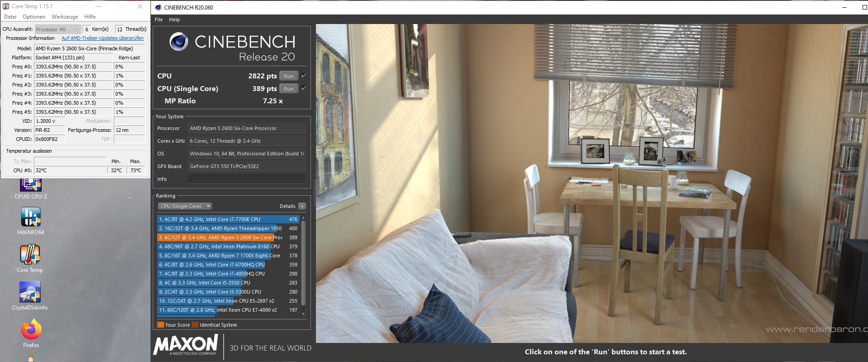Select ranking row Intel Xeon E5-2697 v2

pos(228,301)
